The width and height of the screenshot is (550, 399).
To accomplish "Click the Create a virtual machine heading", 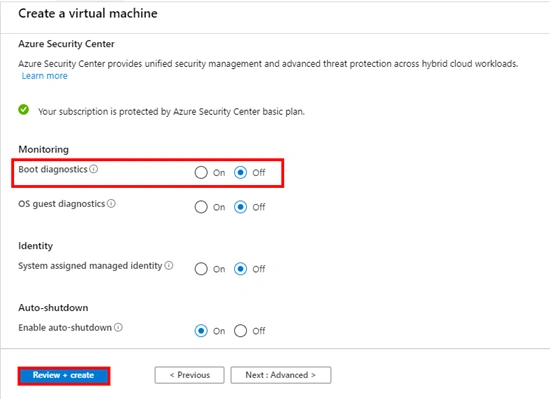I will coord(88,13).
